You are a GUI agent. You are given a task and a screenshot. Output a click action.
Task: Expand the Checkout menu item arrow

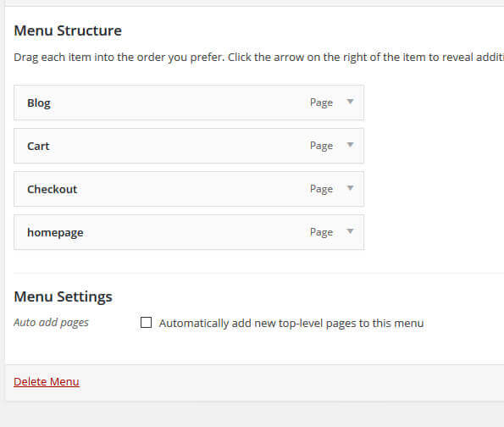coord(351,188)
